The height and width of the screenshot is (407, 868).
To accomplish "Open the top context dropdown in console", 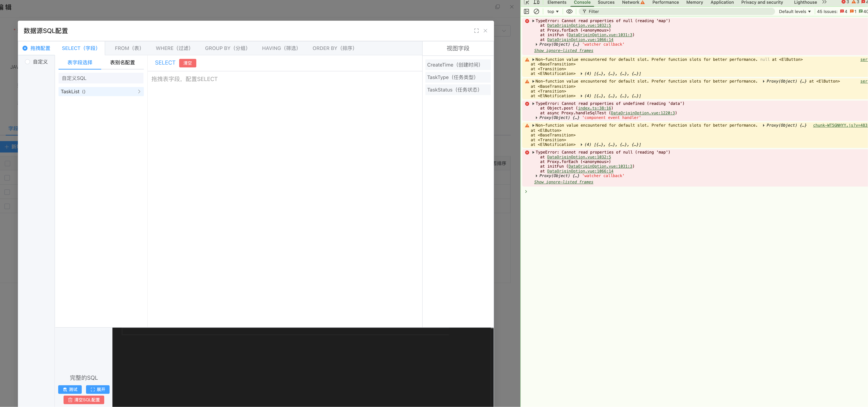I will pos(553,11).
